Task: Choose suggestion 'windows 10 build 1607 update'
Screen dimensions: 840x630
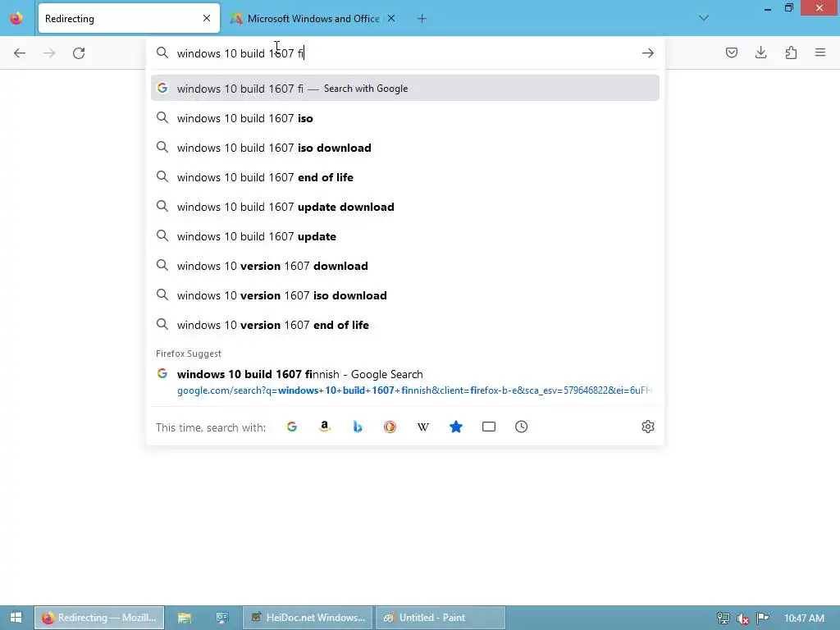Action: pos(405,236)
